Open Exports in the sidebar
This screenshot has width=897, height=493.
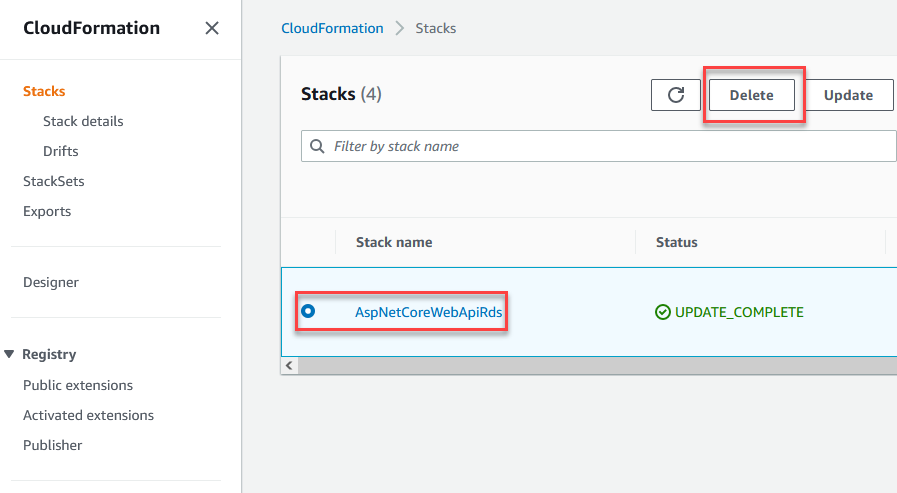pos(47,212)
